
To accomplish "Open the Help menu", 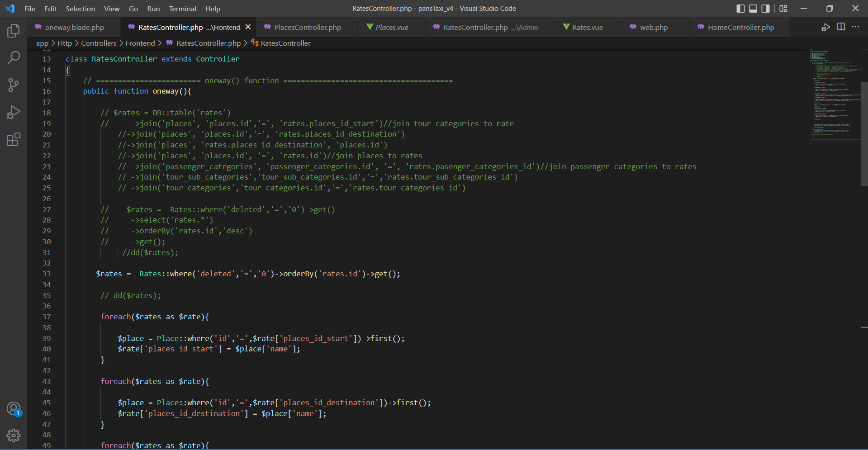I will pos(213,9).
